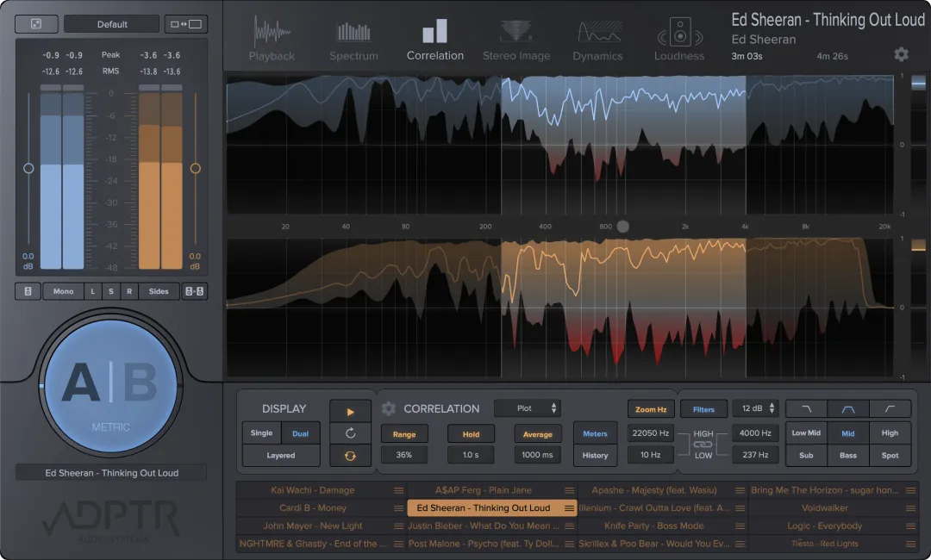This screenshot has height=560, width=931.
Task: Toggle the History button
Action: coord(595,456)
